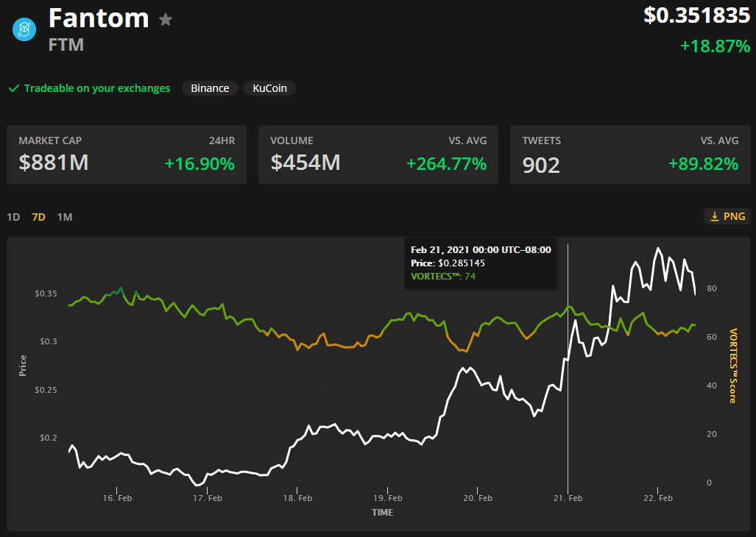This screenshot has height=537, width=756.
Task: Click the TIME axis title
Action: pos(382,513)
